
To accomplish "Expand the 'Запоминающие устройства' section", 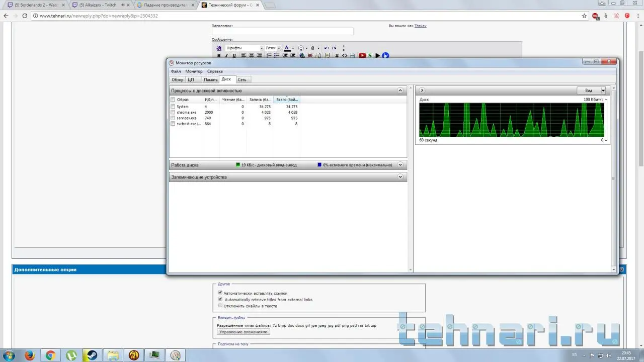I will click(400, 177).
